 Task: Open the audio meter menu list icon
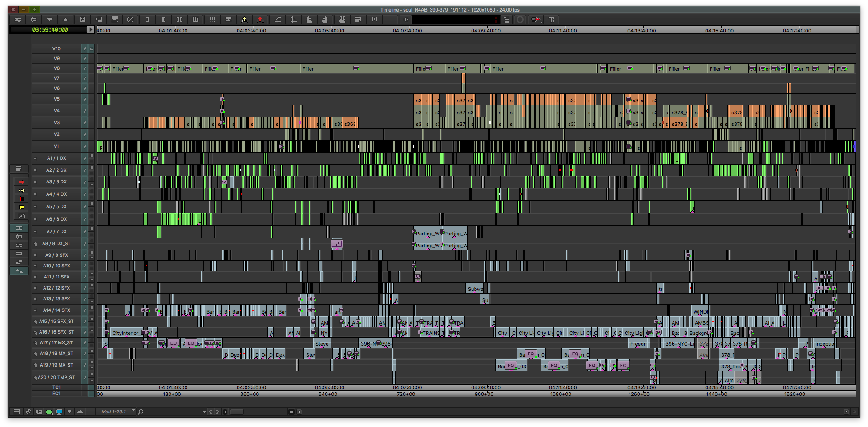click(506, 20)
